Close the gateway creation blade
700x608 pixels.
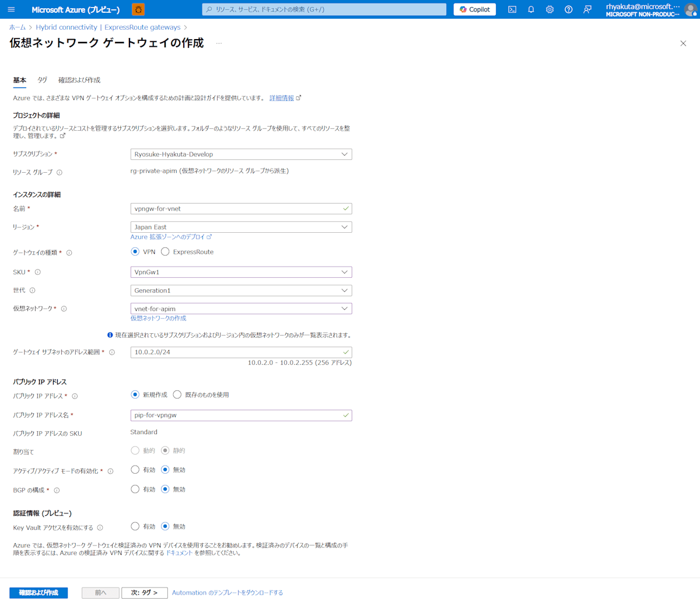coord(683,43)
